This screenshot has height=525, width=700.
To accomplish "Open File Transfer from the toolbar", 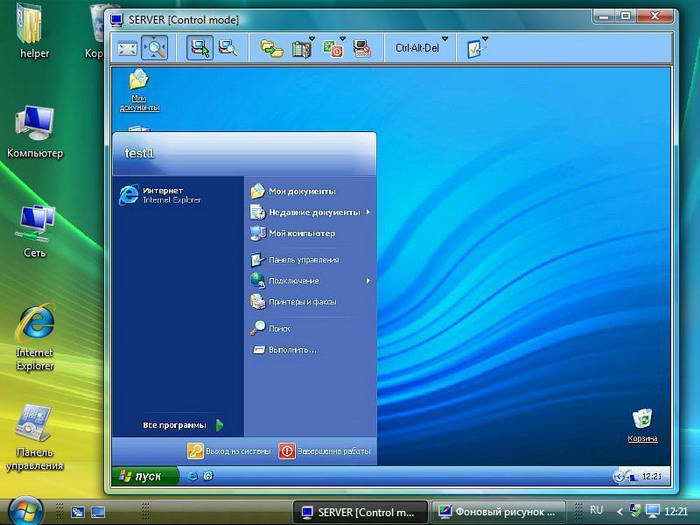I will click(271, 48).
